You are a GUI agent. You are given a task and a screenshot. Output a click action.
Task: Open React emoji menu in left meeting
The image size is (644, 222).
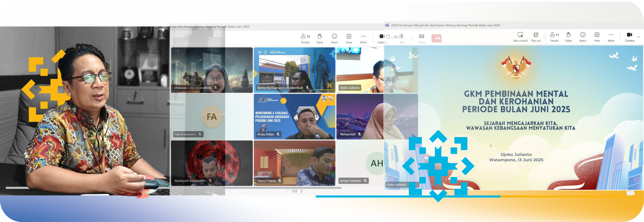tap(334, 39)
